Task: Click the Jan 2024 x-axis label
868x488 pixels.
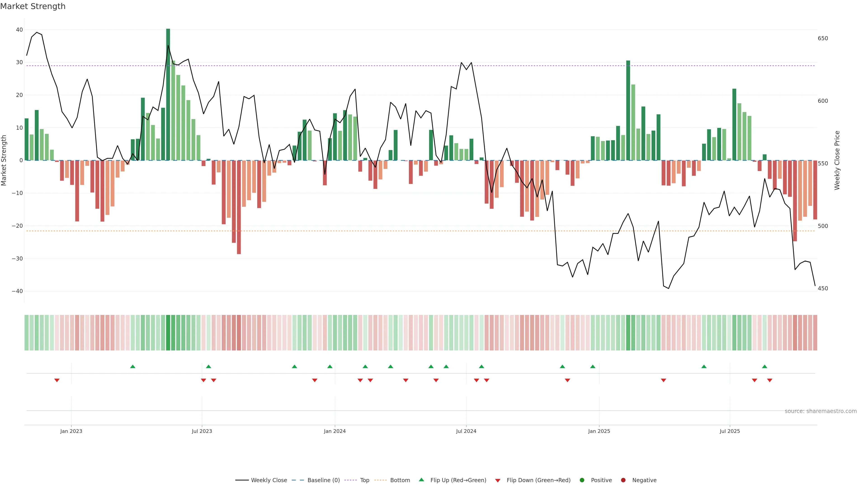Action: pyautogui.click(x=335, y=431)
